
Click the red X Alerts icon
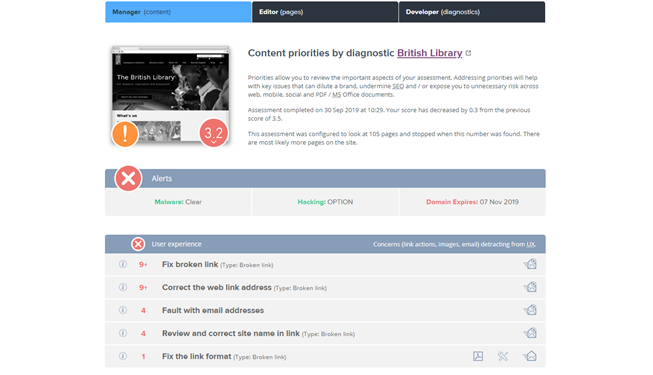pos(128,178)
